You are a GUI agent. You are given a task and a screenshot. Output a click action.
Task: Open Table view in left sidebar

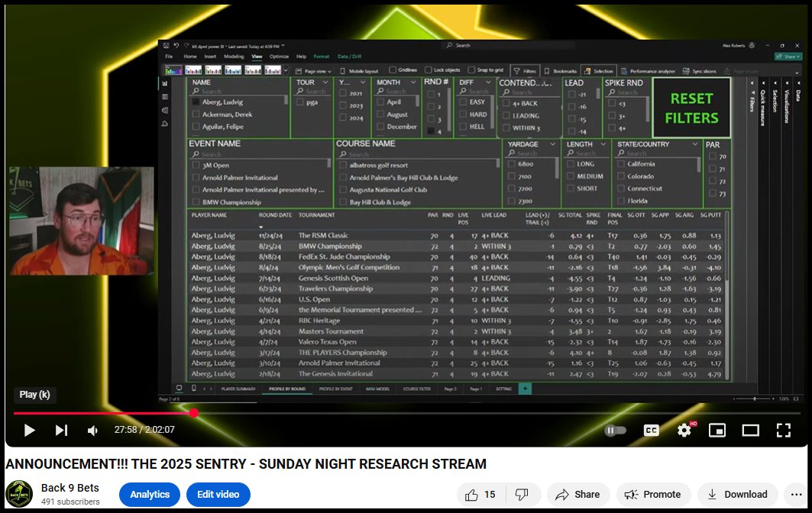pos(165,97)
